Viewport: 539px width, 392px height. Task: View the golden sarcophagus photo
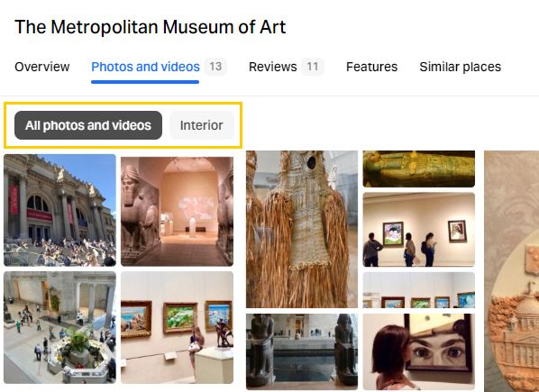[x=419, y=169]
